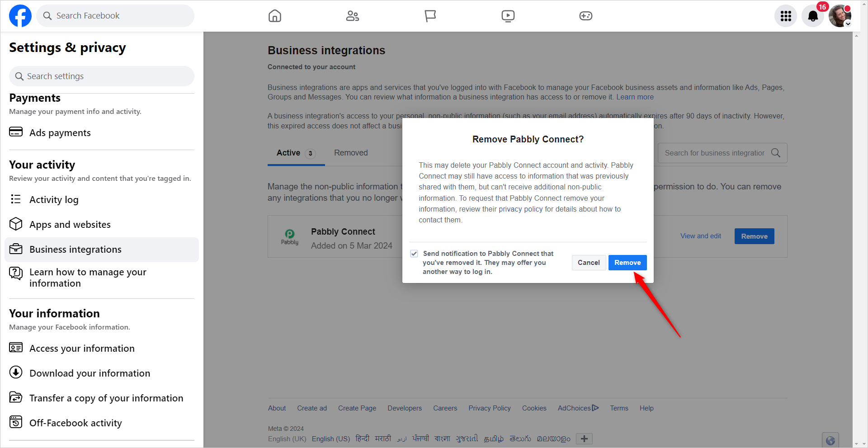Open Download your information
Image resolution: width=868 pixels, height=448 pixels.
click(102, 373)
